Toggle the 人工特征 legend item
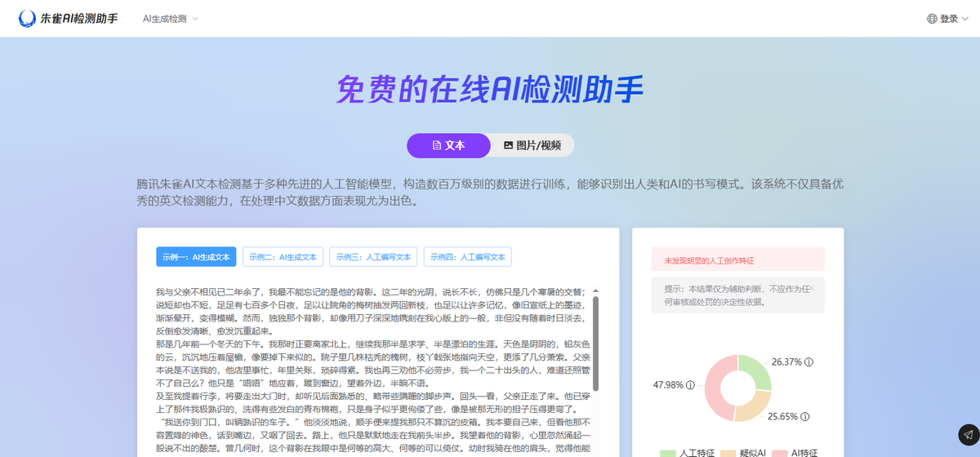The image size is (980, 457). click(688, 452)
